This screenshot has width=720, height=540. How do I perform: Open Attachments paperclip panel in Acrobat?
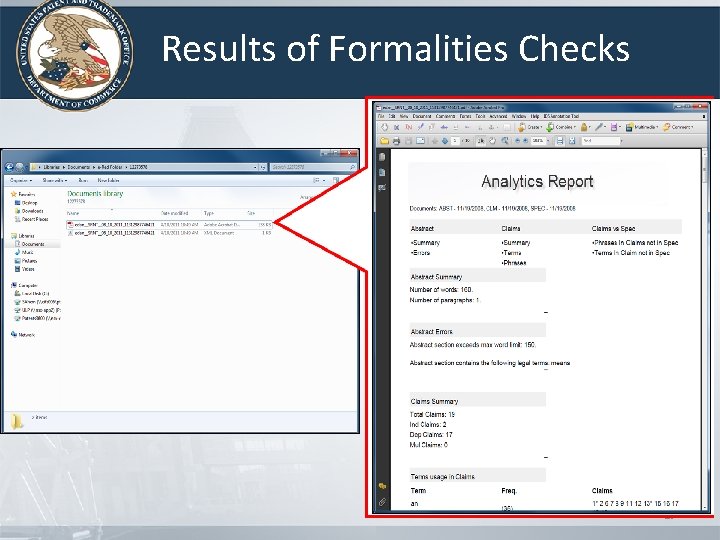(x=382, y=502)
